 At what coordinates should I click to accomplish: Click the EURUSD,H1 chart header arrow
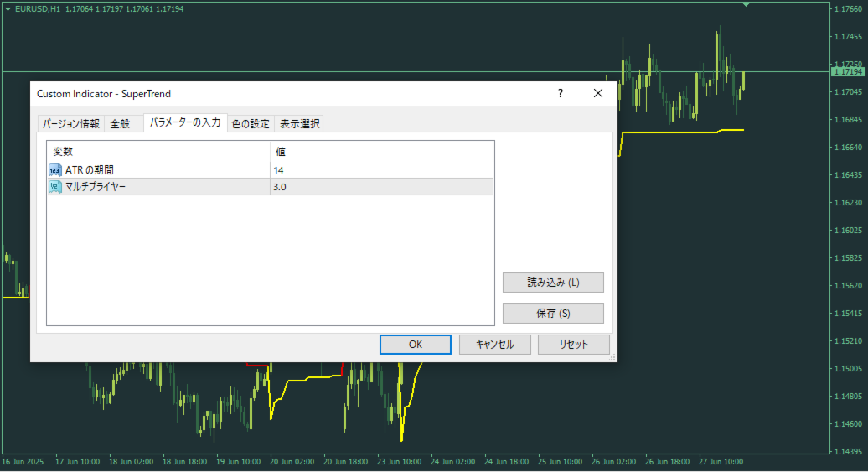coord(8,9)
